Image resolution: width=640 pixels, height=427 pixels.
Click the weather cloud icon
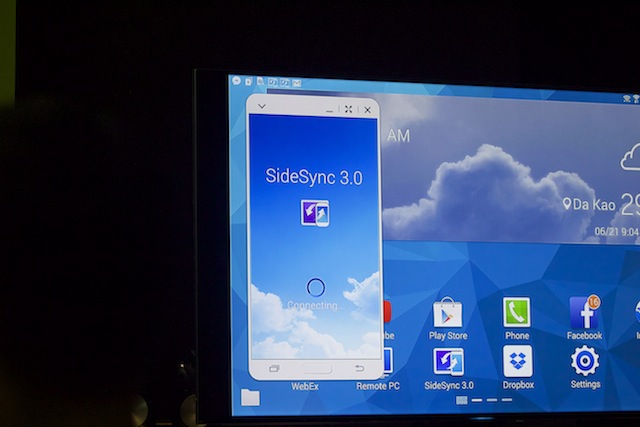click(x=630, y=157)
